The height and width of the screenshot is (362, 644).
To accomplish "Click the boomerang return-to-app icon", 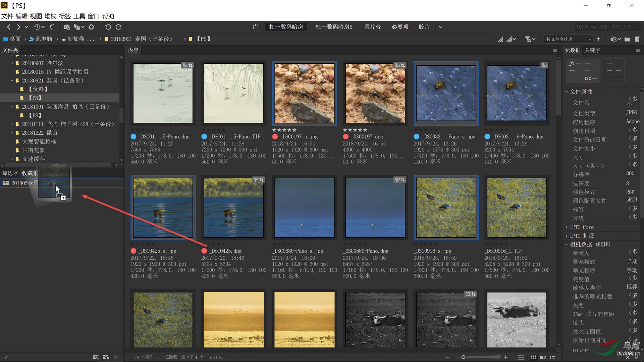I will 52,27.
